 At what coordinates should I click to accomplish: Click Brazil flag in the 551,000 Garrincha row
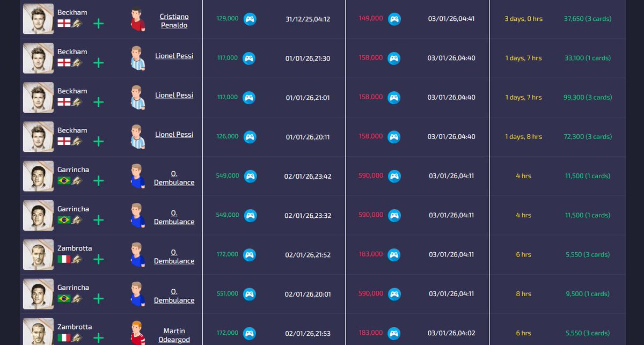pos(64,298)
